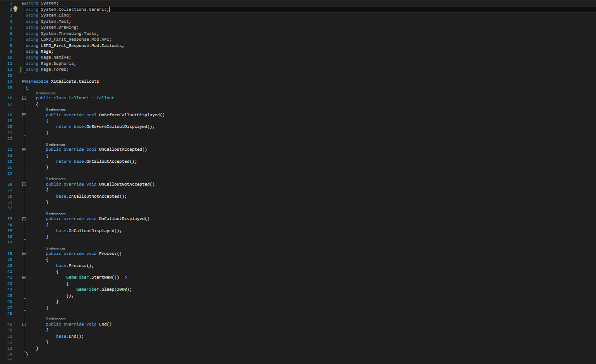Collapse the Process method

pyautogui.click(x=24, y=254)
